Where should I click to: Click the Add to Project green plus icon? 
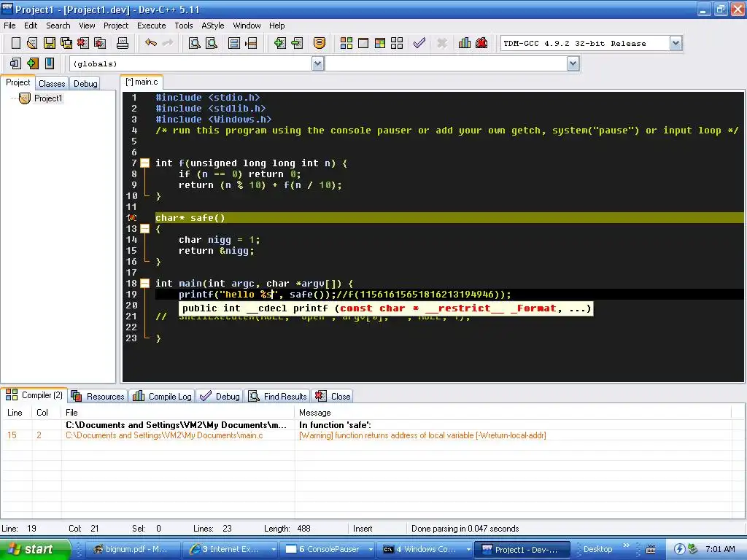279,43
